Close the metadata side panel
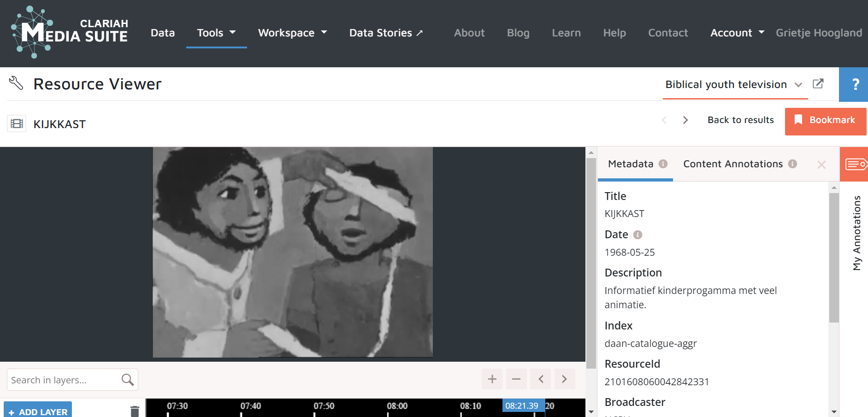The width and height of the screenshot is (868, 417). click(x=821, y=164)
